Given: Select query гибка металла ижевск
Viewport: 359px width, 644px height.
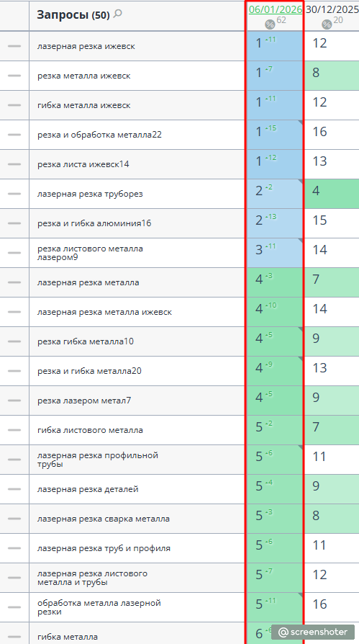Looking at the screenshot, I should (83, 105).
